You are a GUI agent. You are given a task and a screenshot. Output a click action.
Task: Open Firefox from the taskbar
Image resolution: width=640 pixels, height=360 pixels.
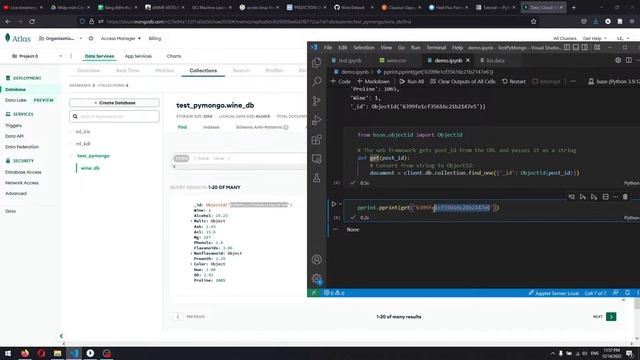click(x=24, y=353)
